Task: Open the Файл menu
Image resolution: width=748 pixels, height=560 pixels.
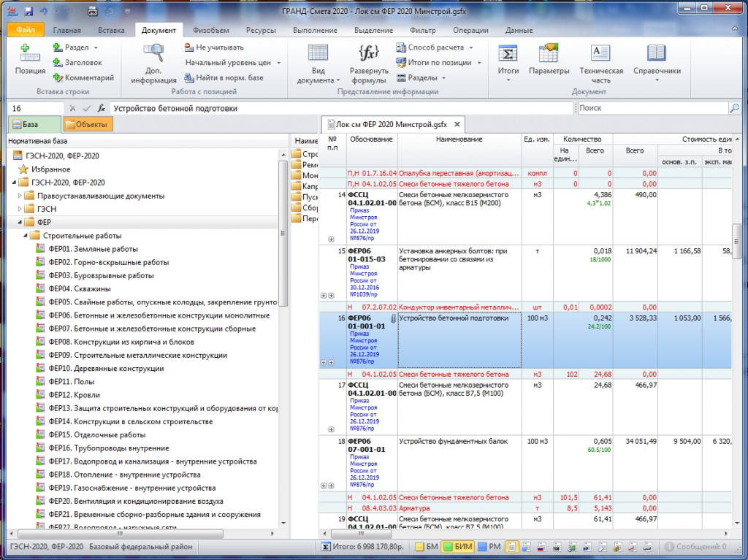Action: coord(26,30)
